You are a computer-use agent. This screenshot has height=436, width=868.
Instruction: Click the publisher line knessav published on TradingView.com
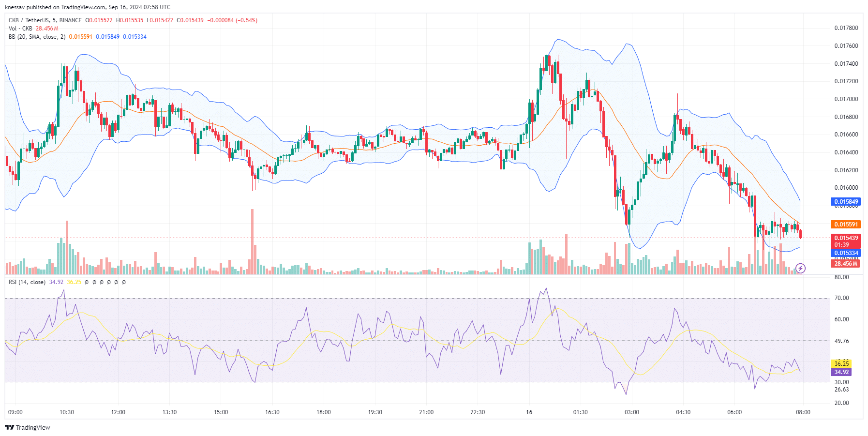coord(88,7)
